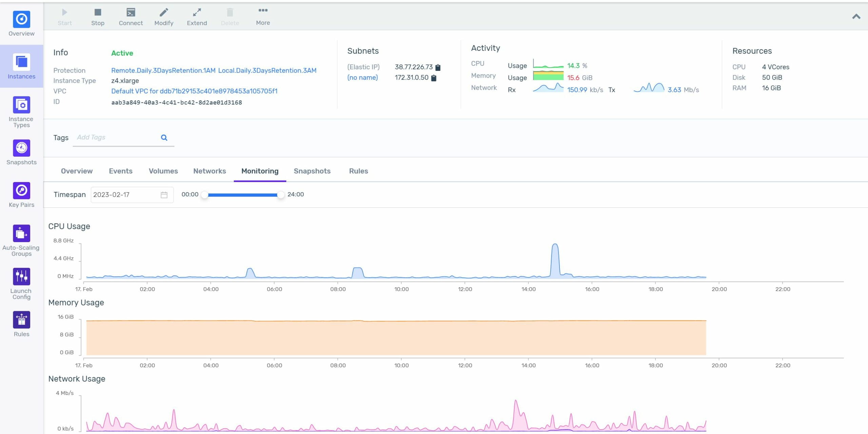
Task: Click the network Tx sparkline
Action: [x=649, y=87]
